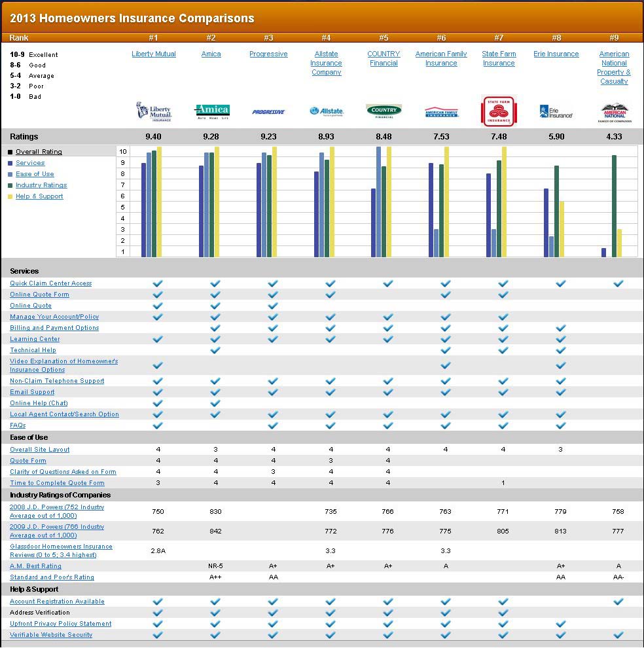Click the Allstate logo

click(x=327, y=111)
